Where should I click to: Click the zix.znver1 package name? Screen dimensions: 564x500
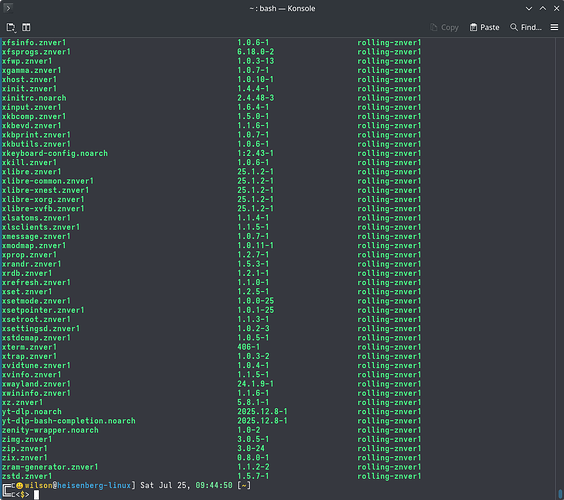[x=24, y=458]
